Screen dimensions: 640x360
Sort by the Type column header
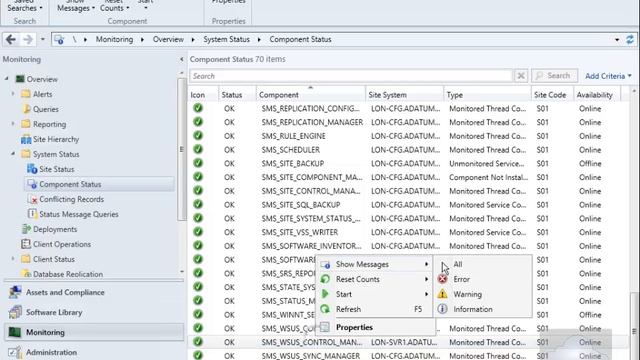487,95
